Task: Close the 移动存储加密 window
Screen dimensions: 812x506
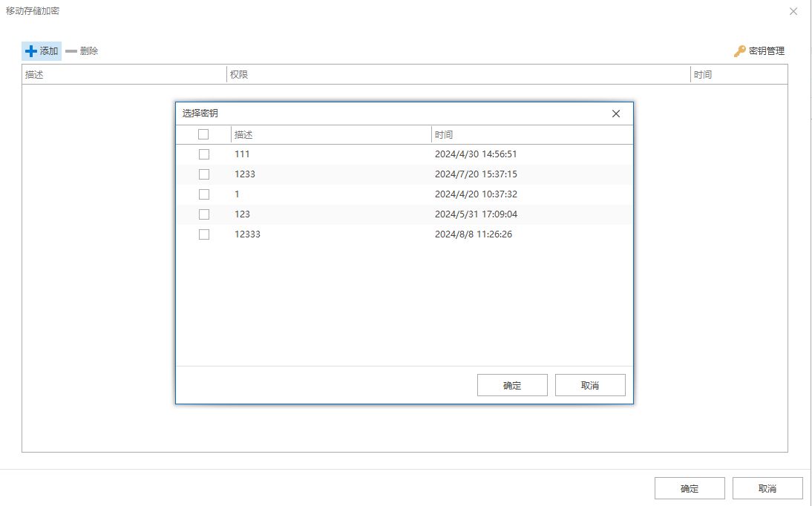Action: tap(793, 11)
